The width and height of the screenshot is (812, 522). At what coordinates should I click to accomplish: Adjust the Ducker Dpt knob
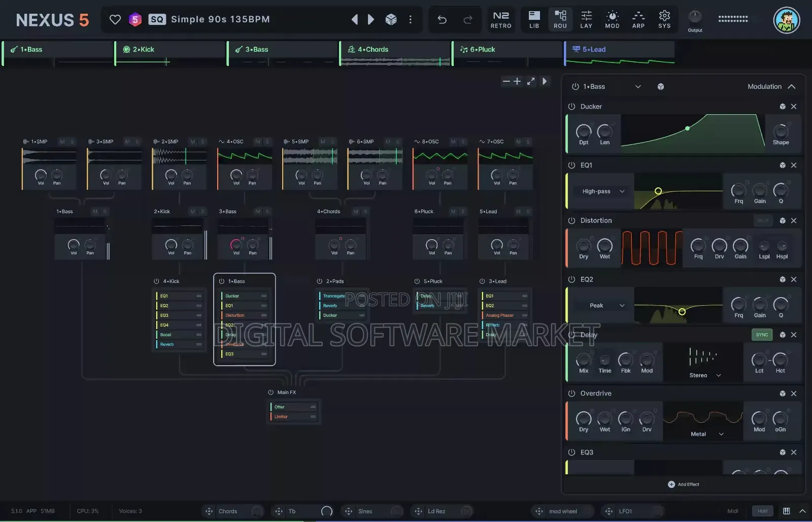click(x=584, y=132)
